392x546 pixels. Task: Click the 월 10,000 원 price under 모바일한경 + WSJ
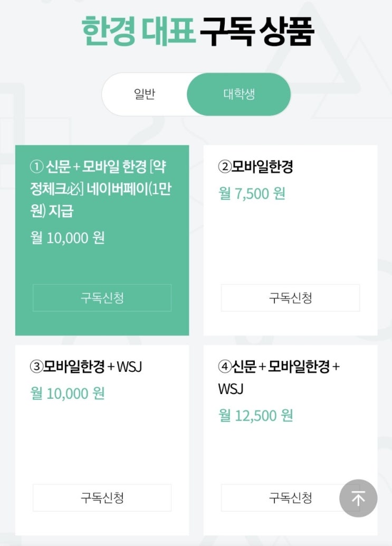tap(68, 393)
